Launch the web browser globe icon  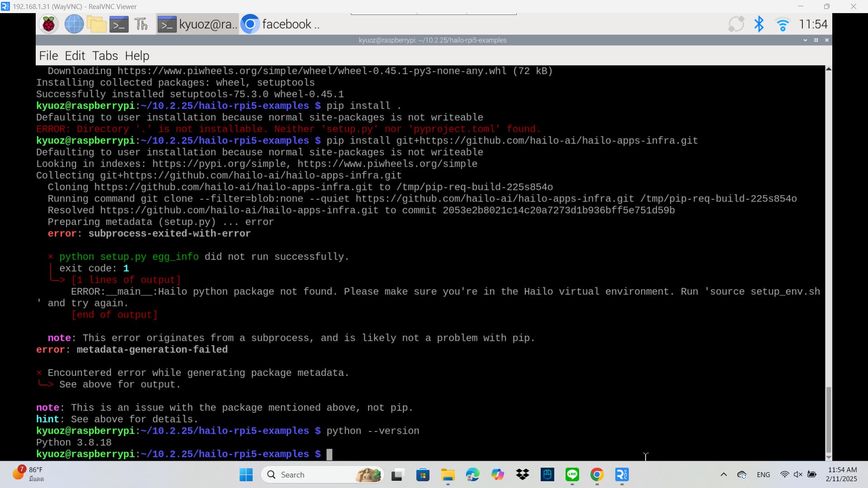click(74, 24)
